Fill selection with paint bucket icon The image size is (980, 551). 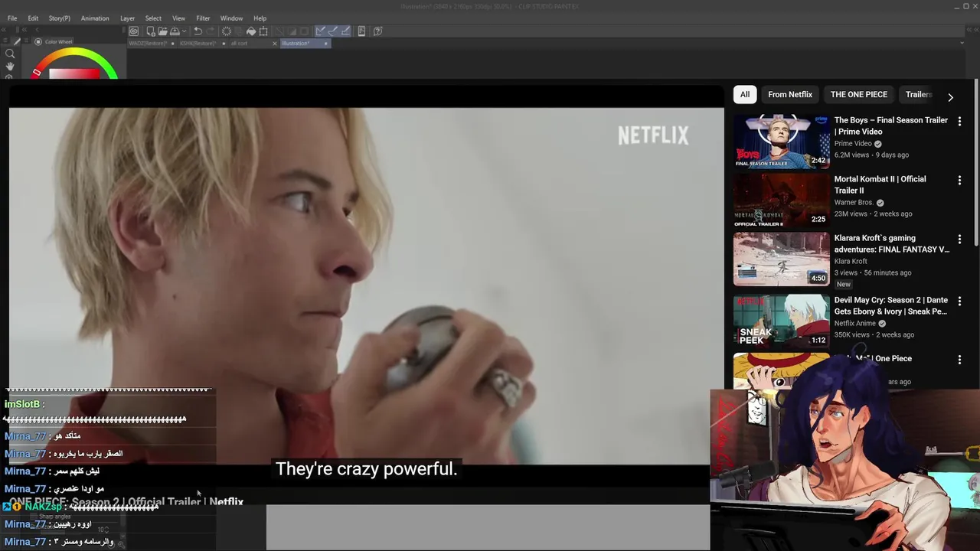(251, 31)
